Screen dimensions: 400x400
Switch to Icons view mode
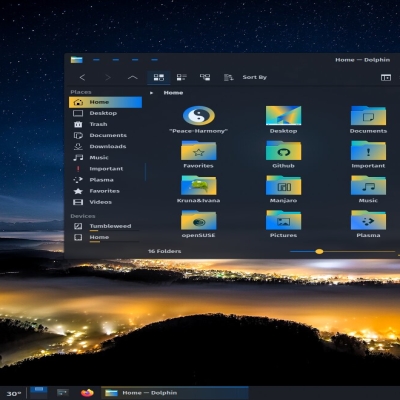coord(159,77)
